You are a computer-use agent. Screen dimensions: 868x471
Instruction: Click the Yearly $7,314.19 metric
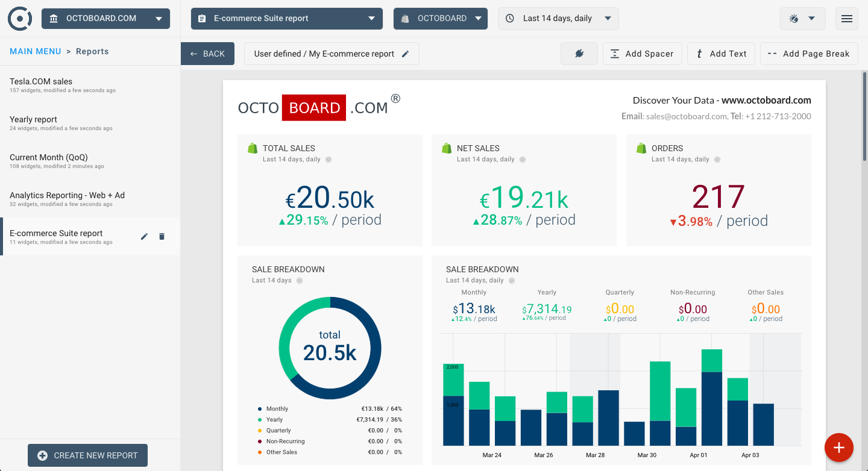point(547,310)
